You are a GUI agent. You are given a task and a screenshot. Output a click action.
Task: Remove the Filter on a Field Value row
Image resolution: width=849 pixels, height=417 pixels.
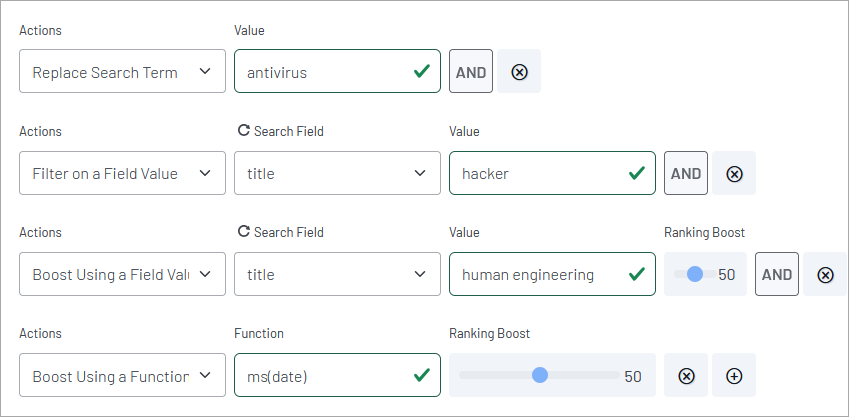[x=734, y=173]
